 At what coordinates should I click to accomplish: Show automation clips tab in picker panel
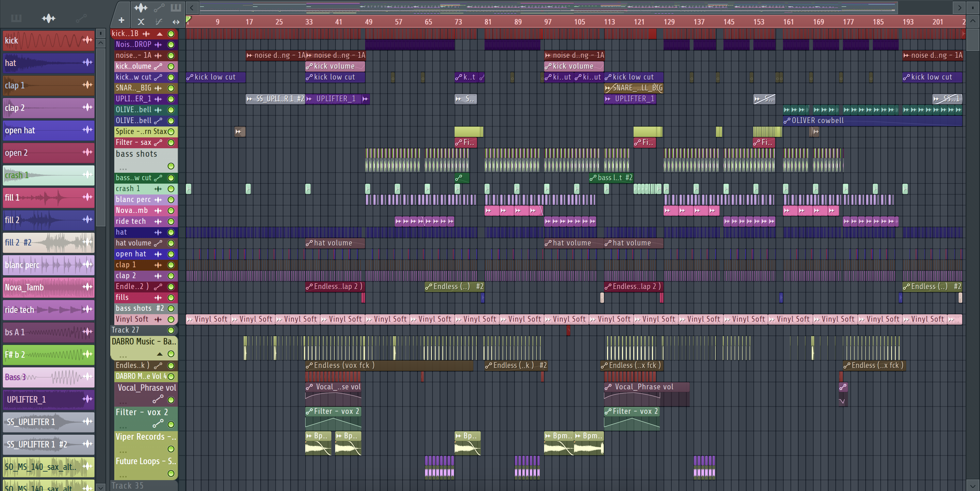tap(81, 18)
